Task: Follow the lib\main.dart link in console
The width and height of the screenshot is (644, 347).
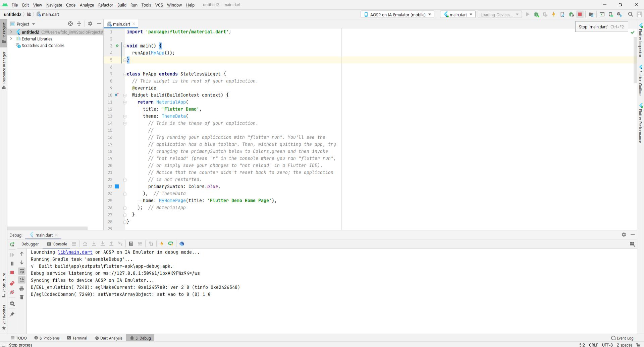Action: (x=75, y=252)
